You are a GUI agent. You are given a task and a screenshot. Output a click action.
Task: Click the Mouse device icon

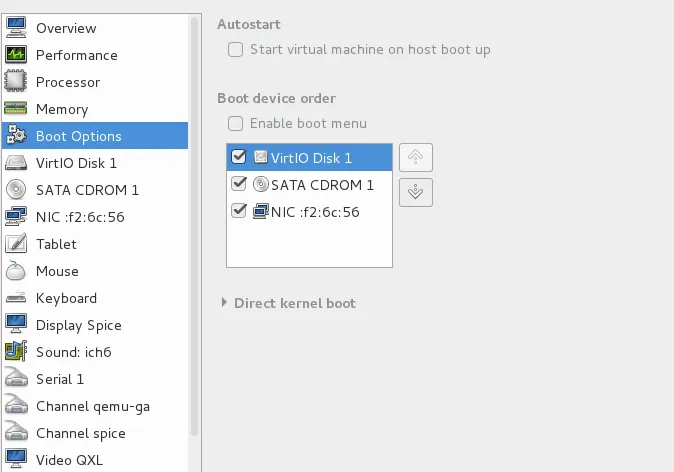tap(16, 271)
